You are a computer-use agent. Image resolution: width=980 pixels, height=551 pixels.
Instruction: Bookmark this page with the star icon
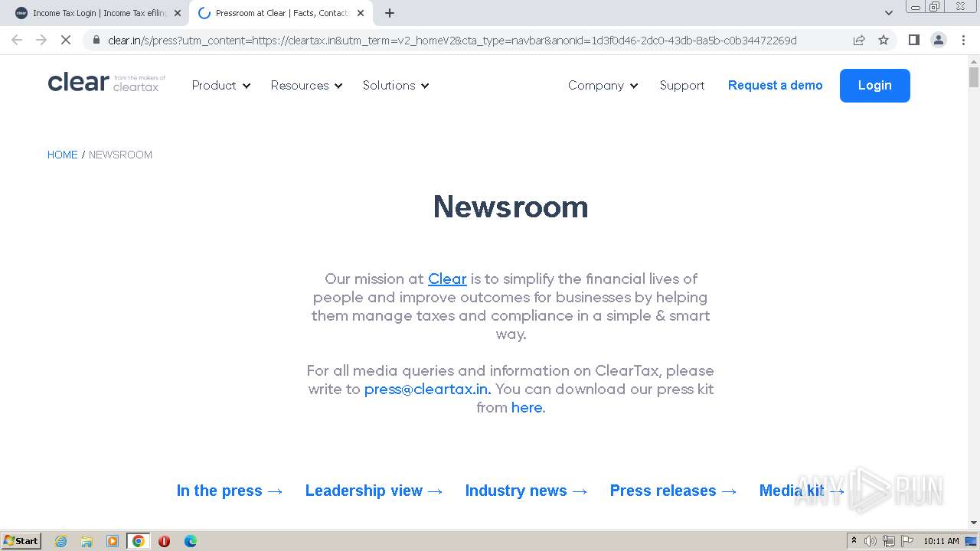coord(884,40)
